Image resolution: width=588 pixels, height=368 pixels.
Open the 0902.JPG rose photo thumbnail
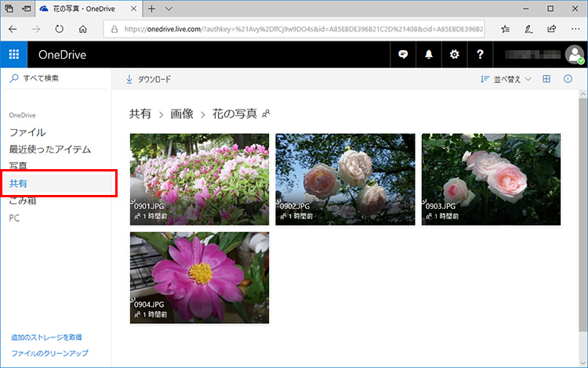[x=345, y=179]
